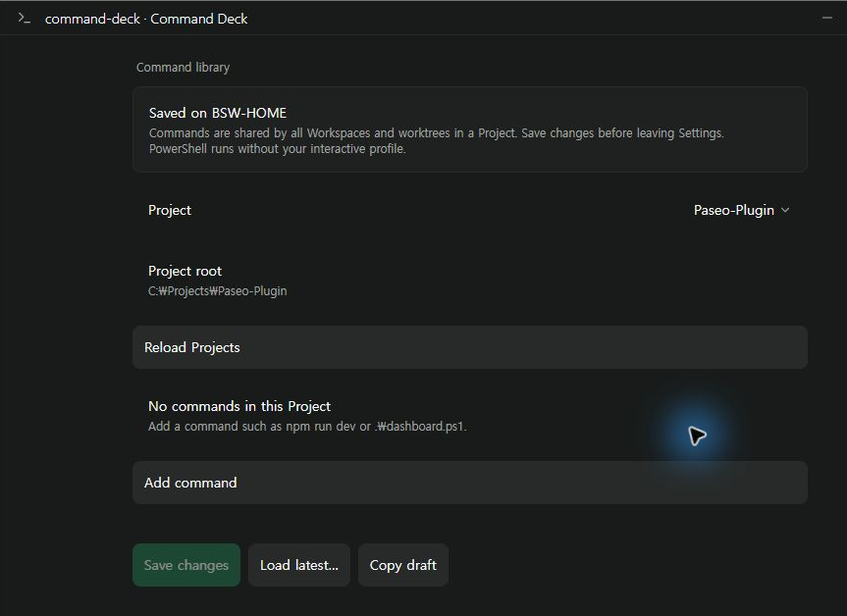Open the Paseo-Plugin project dropdown
This screenshot has width=847, height=616.
[x=741, y=210]
